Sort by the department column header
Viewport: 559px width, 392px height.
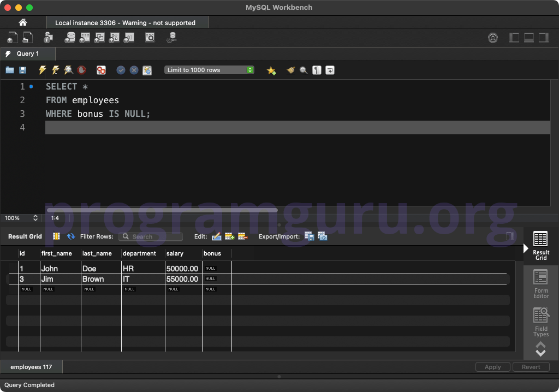point(143,253)
